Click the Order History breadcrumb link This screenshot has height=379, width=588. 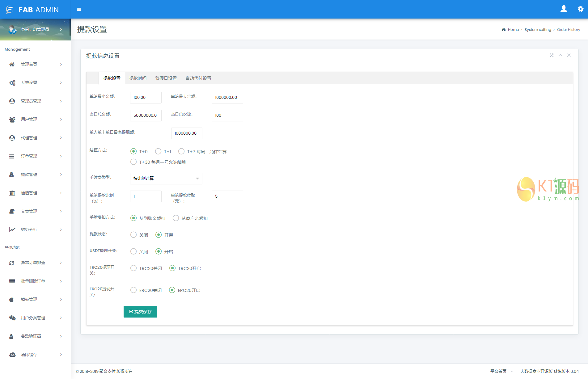(x=569, y=30)
